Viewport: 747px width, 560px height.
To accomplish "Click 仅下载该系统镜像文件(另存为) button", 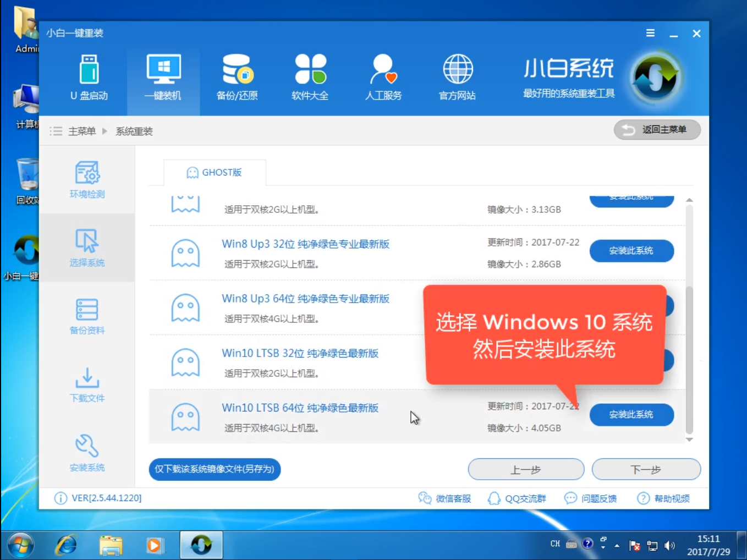I will [215, 469].
